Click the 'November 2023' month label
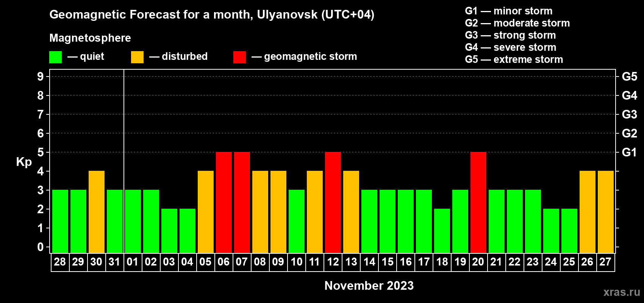644x303 pixels. [369, 286]
